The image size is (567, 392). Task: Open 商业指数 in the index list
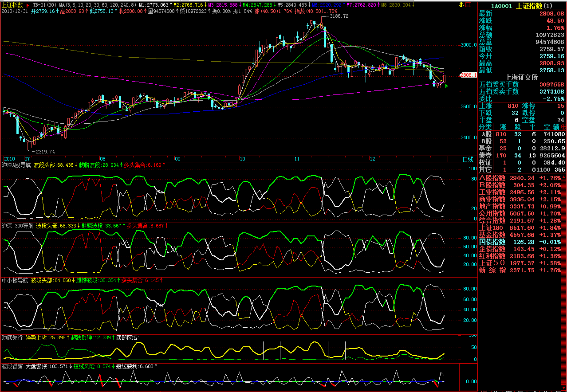519,200
